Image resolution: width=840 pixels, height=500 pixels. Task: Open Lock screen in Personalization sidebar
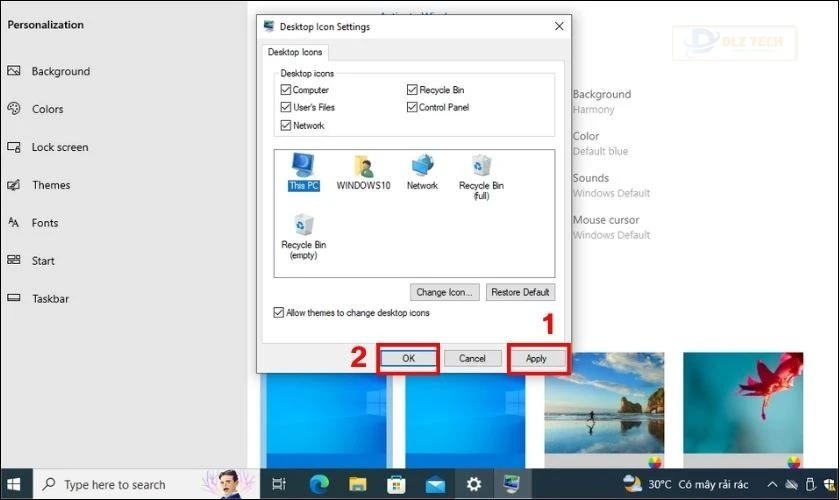(x=59, y=147)
